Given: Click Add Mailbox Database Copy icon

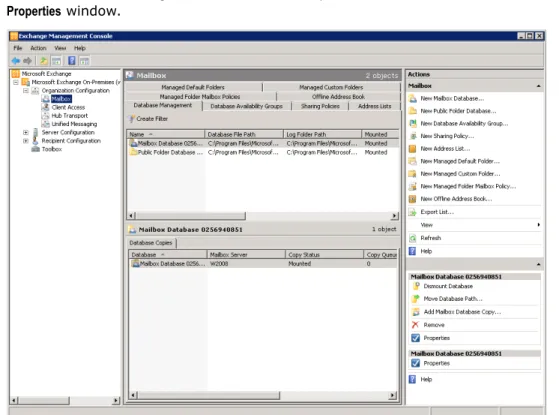Looking at the screenshot, I should (x=416, y=312).
